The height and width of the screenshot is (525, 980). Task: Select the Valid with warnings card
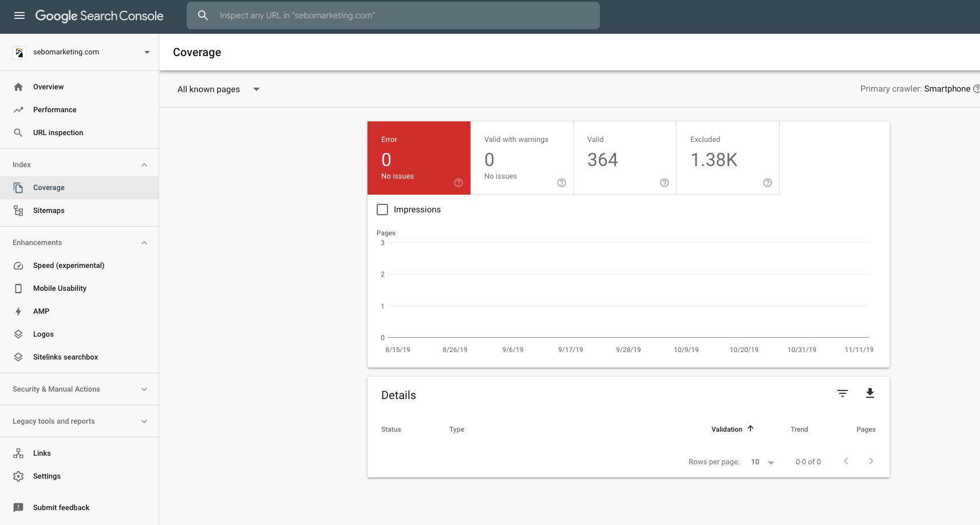tap(521, 158)
